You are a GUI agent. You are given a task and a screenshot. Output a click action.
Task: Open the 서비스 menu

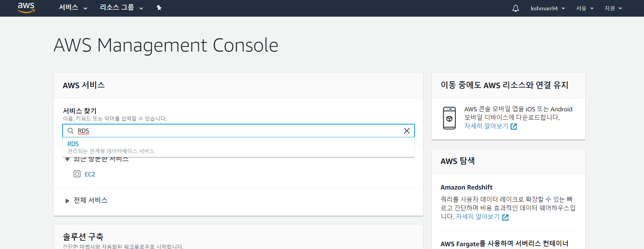click(73, 8)
